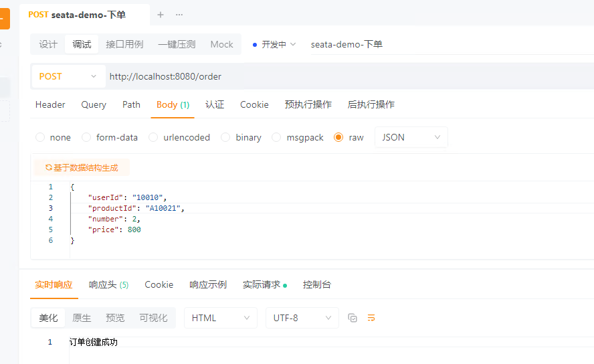This screenshot has width=594, height=364.
Task: Toggle word wrap icon in response toolbar
Action: 371,318
